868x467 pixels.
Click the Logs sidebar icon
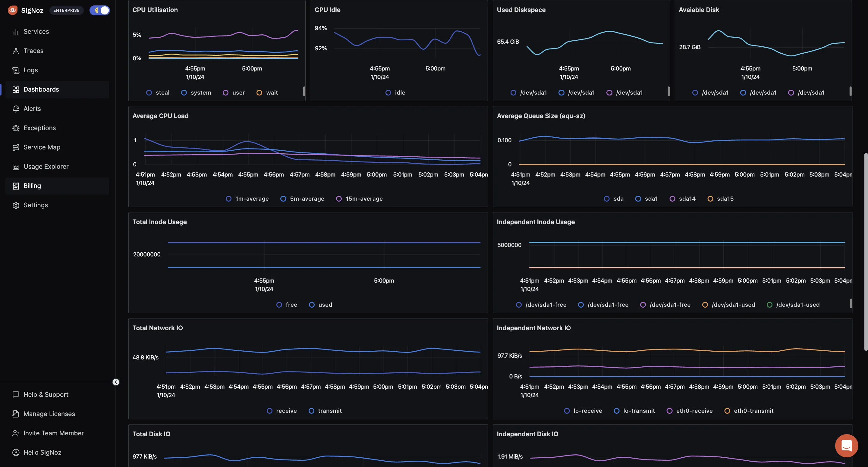pyautogui.click(x=15, y=70)
